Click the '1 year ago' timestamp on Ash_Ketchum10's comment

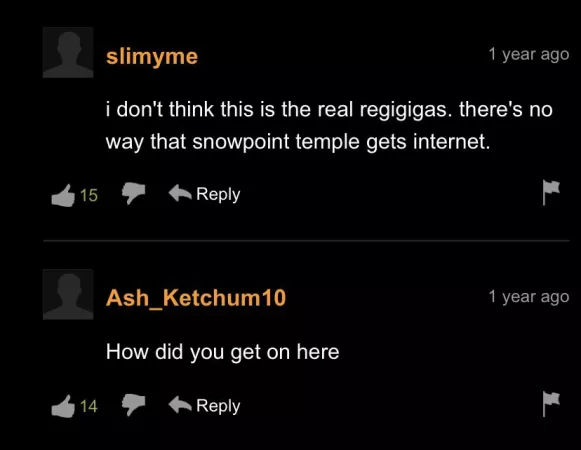click(x=529, y=297)
